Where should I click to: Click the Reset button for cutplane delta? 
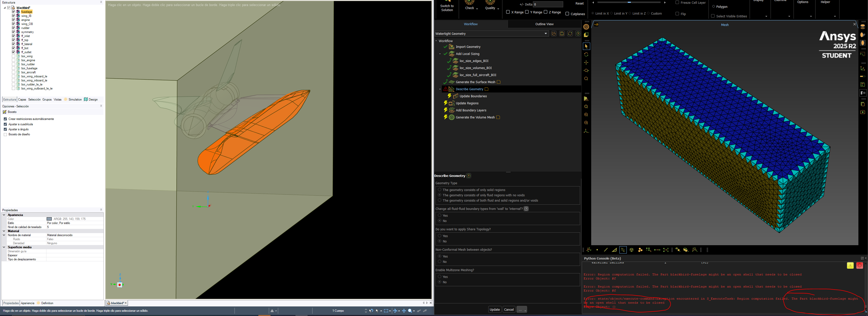click(579, 4)
